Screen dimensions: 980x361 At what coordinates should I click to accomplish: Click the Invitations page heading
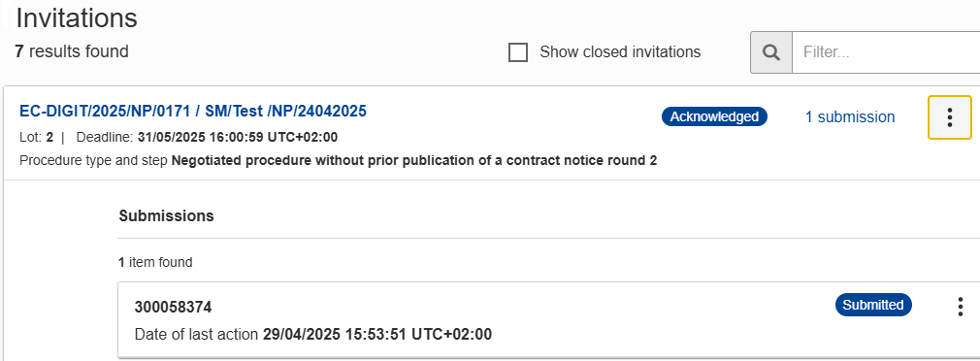coord(77,18)
